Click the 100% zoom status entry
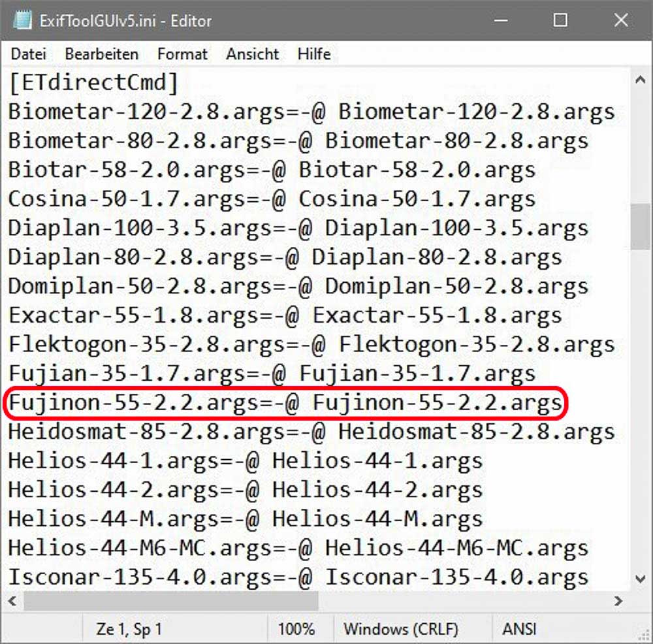This screenshot has width=653, height=644. click(x=296, y=629)
